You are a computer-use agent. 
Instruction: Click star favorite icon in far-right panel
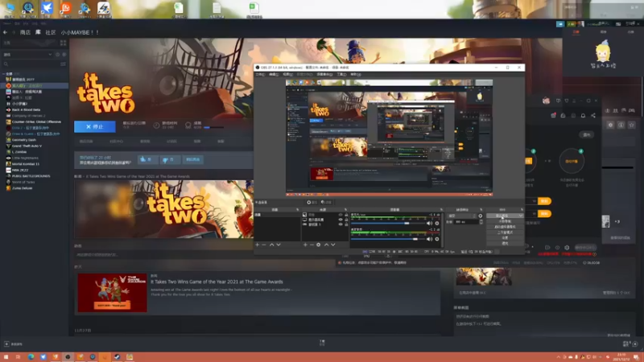tap(632, 125)
